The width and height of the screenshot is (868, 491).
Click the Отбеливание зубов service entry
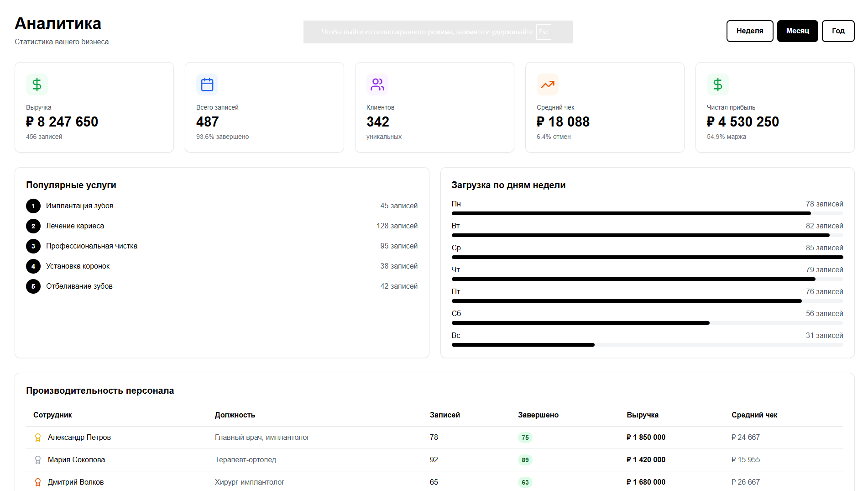[x=79, y=286]
